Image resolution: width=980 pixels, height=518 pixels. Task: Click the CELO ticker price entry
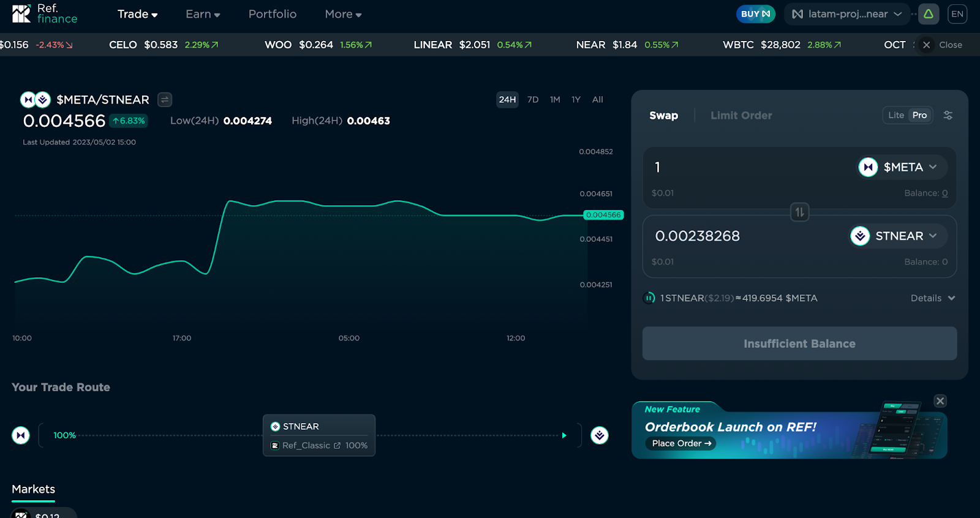pos(164,45)
